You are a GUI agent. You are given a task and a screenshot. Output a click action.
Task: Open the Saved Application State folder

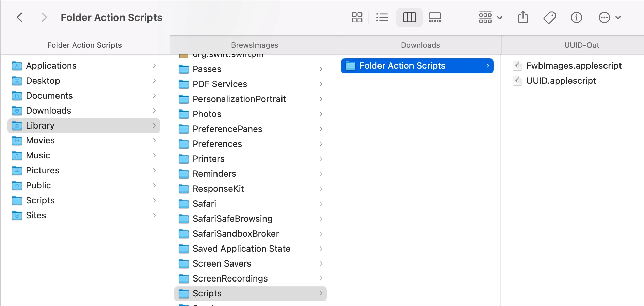(241, 249)
